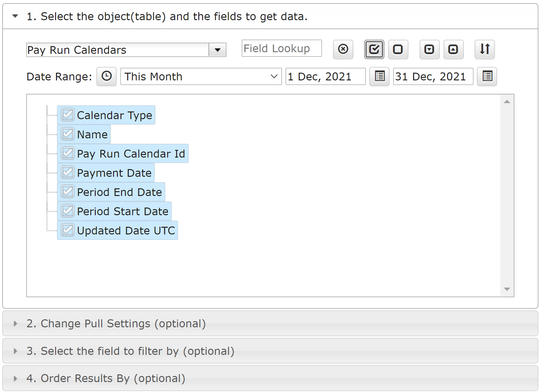Click the expand all nodes icon
The width and height of the screenshot is (540, 392).
point(429,49)
